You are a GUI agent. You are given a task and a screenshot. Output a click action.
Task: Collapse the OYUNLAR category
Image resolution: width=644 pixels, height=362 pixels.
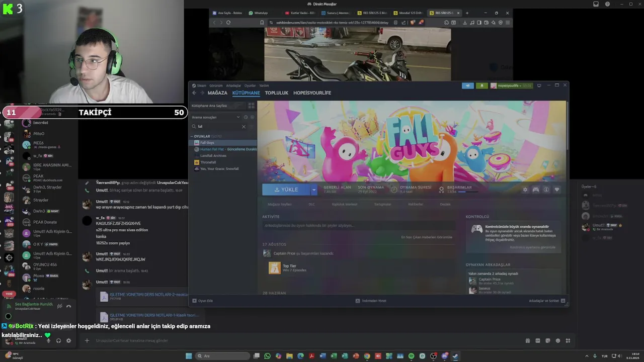192,136
